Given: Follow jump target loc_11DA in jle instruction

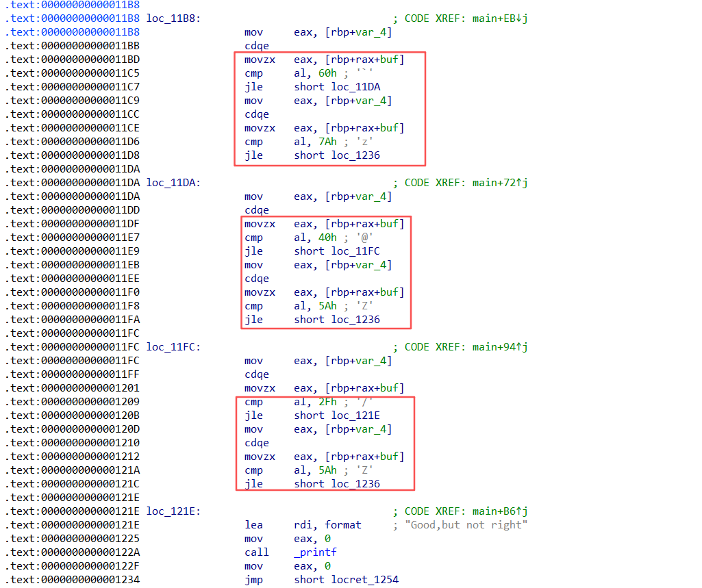Looking at the screenshot, I should pyautogui.click(x=355, y=87).
